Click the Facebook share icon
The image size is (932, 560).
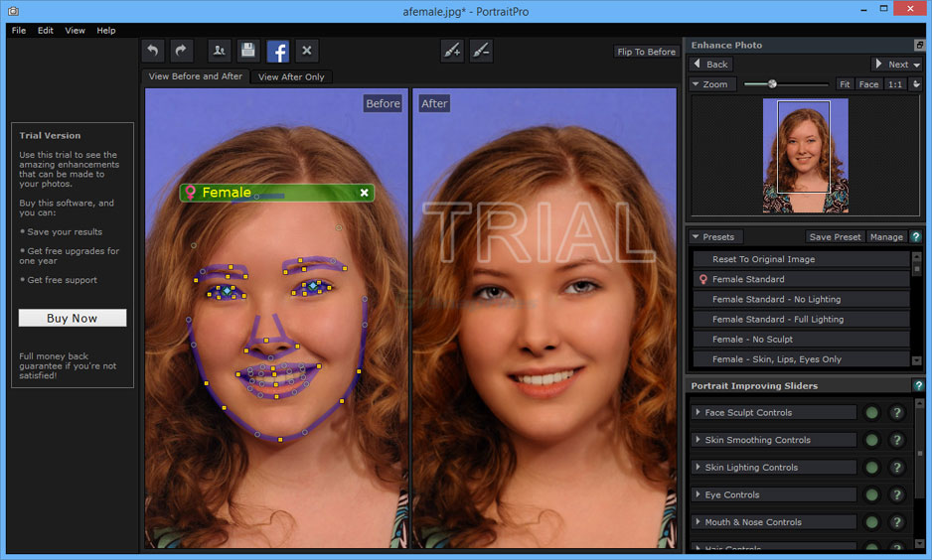tap(277, 52)
